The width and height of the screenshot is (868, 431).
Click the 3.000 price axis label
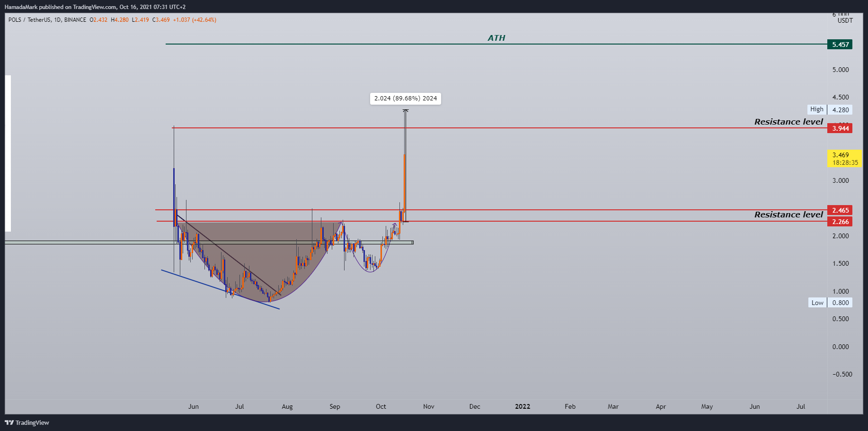pos(841,180)
